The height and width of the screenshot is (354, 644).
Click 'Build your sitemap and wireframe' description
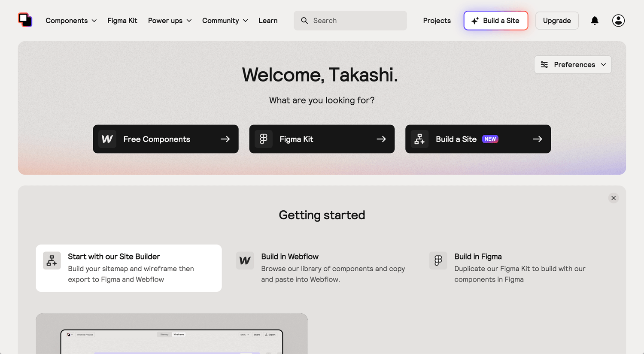pos(131,274)
